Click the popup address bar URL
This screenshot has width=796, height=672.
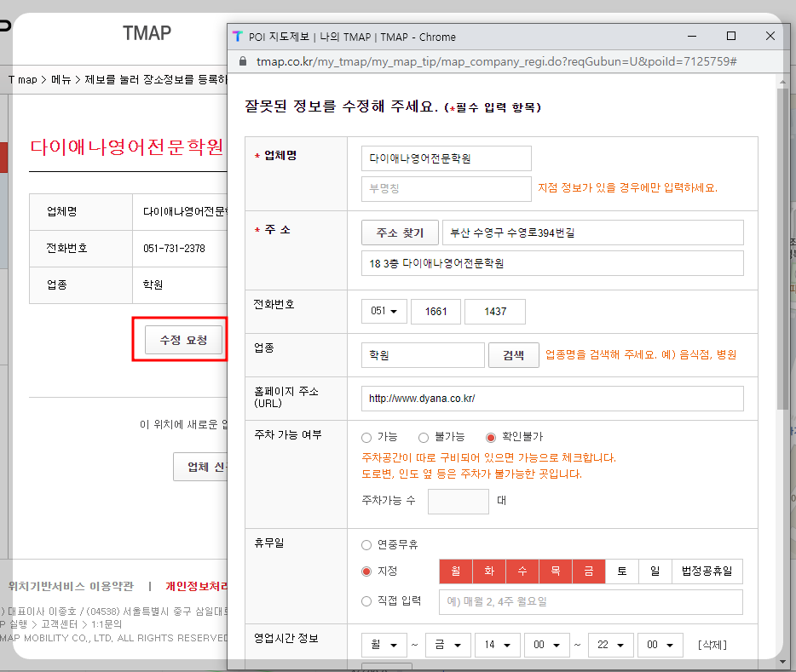tap(497, 61)
